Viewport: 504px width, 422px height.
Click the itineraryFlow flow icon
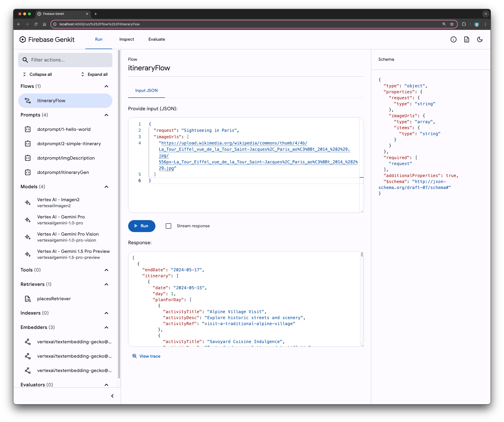click(x=28, y=101)
